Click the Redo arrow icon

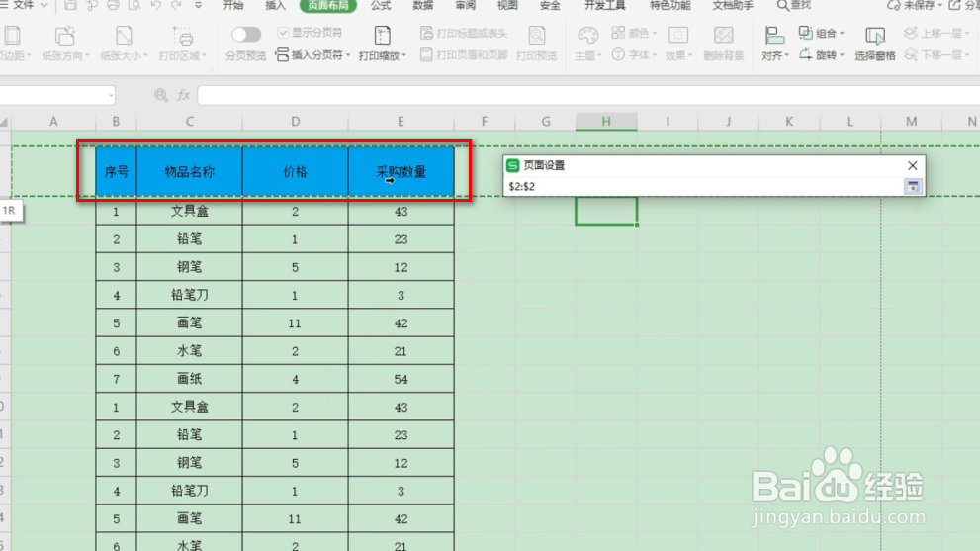[x=176, y=5]
